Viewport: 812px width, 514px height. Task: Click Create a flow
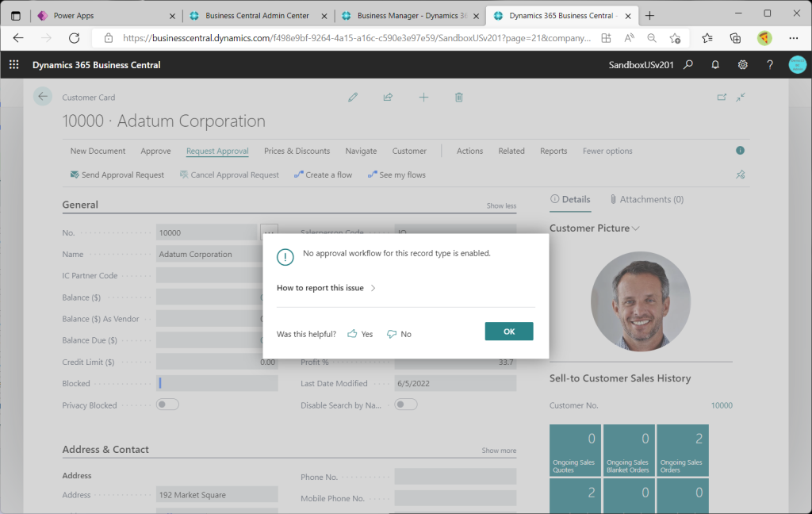click(324, 175)
